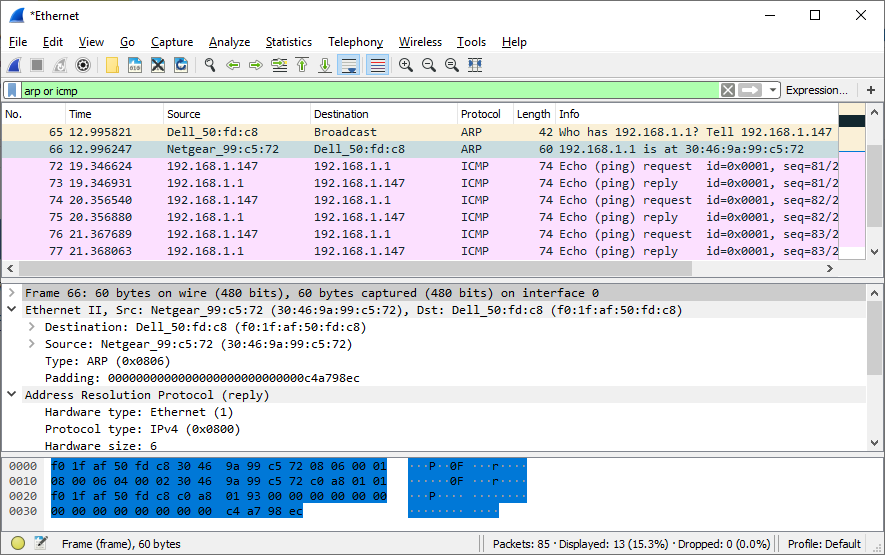Jump to first packet icon
Viewport: 885px width, 555px height.
click(302, 65)
